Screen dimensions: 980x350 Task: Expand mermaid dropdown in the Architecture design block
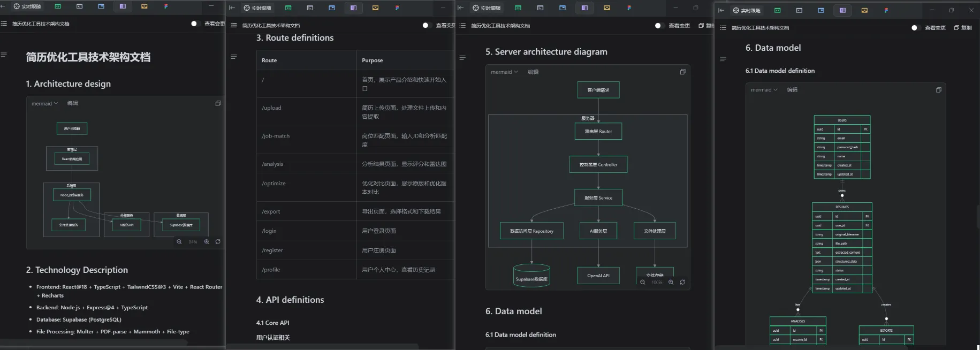tap(44, 103)
